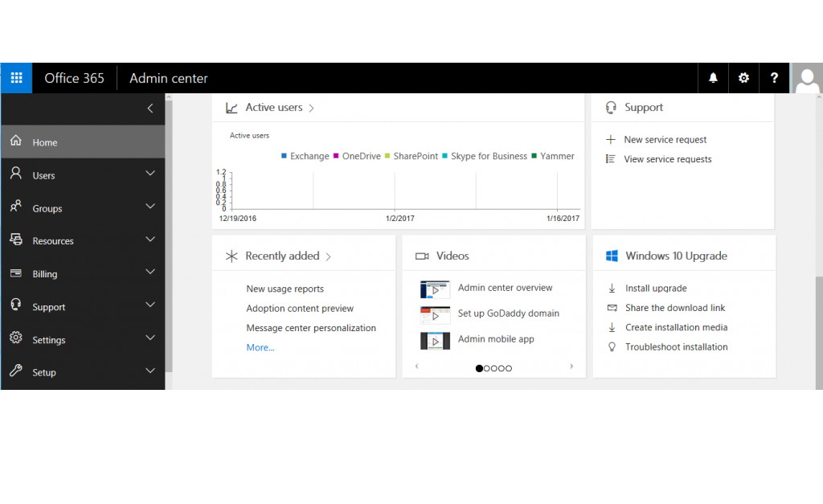The width and height of the screenshot is (823, 504).
Task: Click the Yammer legend color square
Action: pos(534,156)
